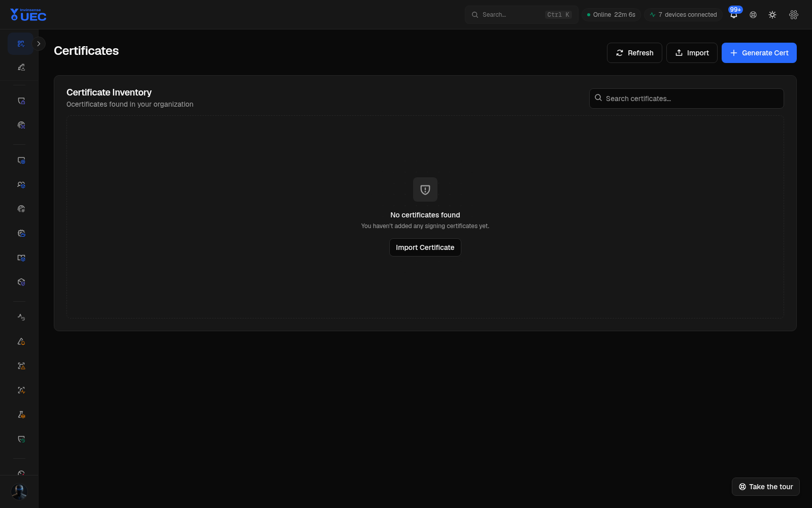Click the UEC logo
The image size is (812, 508).
point(28,15)
